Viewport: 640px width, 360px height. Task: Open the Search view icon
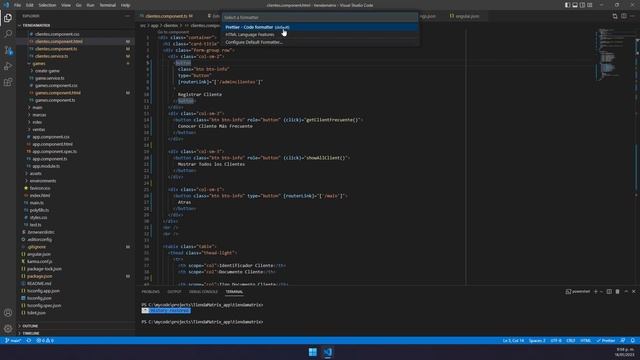(x=8, y=34)
